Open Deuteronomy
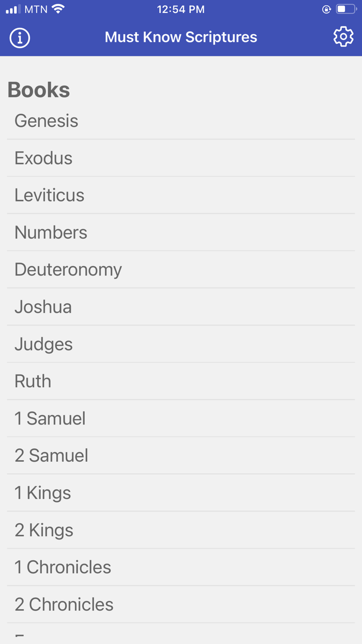Image resolution: width=362 pixels, height=644 pixels. 68,270
